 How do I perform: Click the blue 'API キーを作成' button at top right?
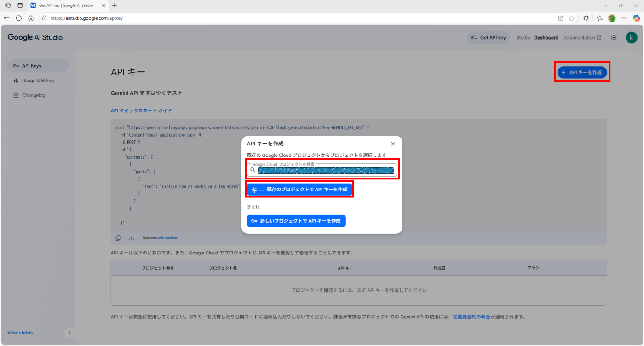coord(582,72)
